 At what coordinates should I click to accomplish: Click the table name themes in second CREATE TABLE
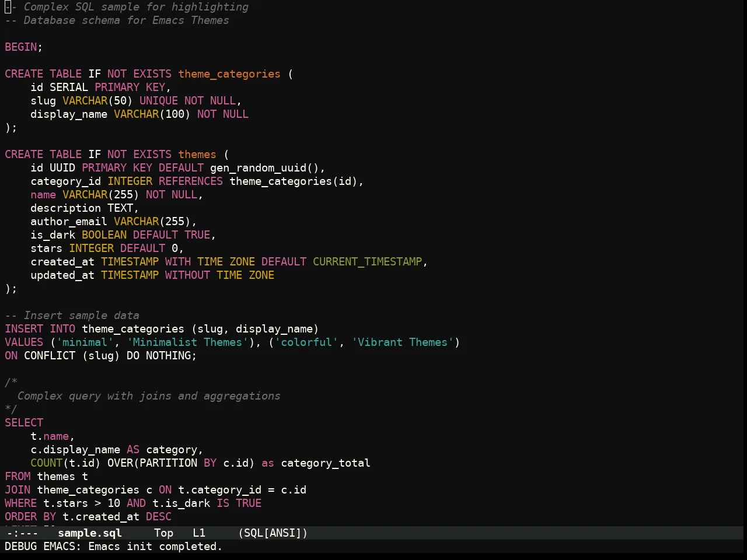coord(197,155)
